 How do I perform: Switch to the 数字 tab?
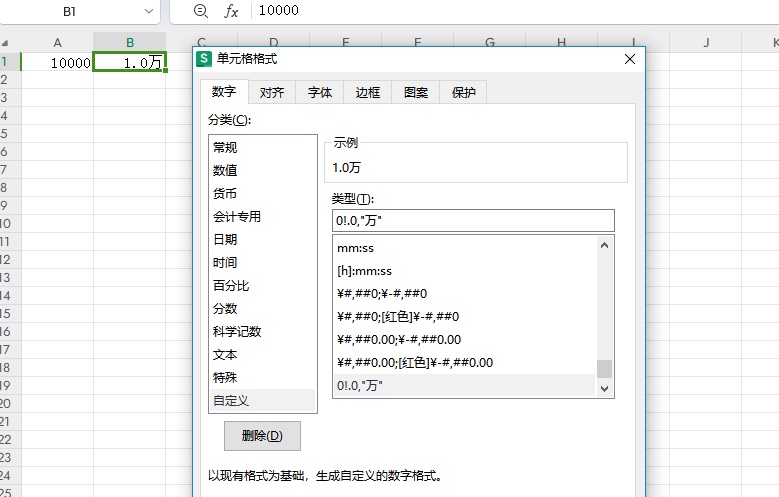click(224, 92)
